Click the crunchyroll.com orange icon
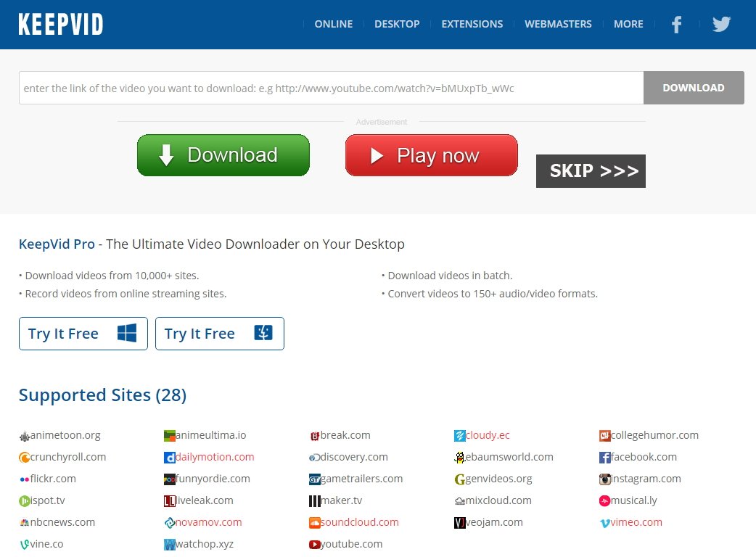The image size is (756, 557). (x=24, y=458)
